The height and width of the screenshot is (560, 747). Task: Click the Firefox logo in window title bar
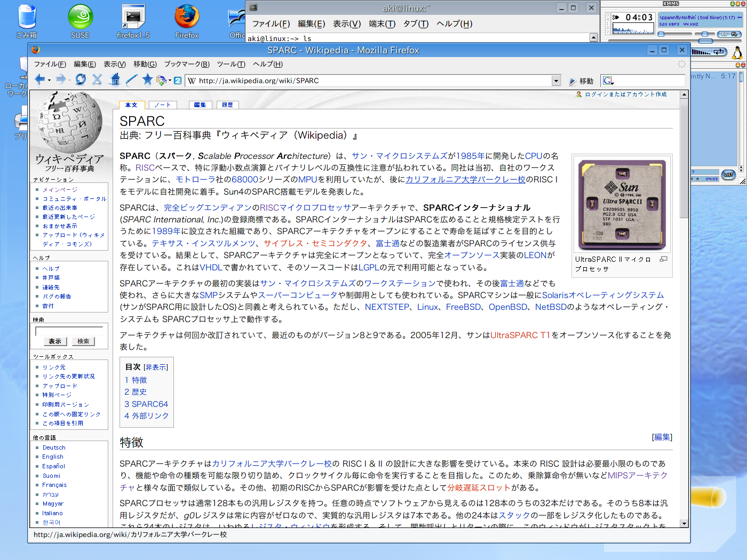(36, 50)
